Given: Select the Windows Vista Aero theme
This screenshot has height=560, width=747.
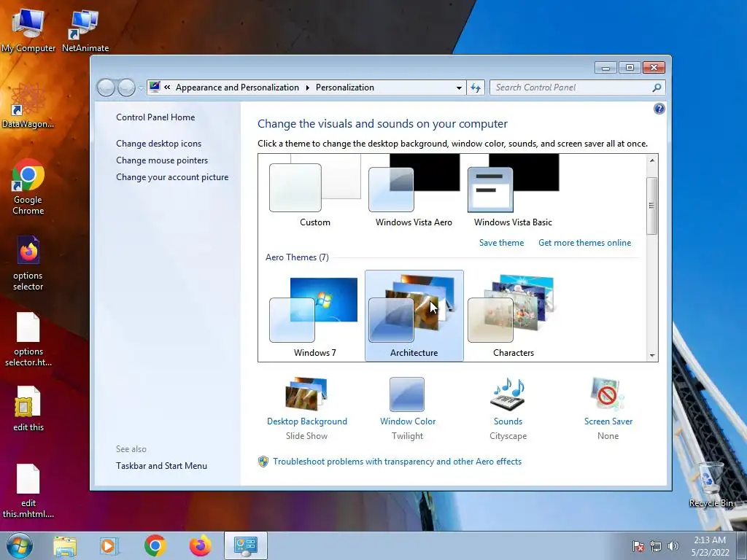Looking at the screenshot, I should (414, 192).
